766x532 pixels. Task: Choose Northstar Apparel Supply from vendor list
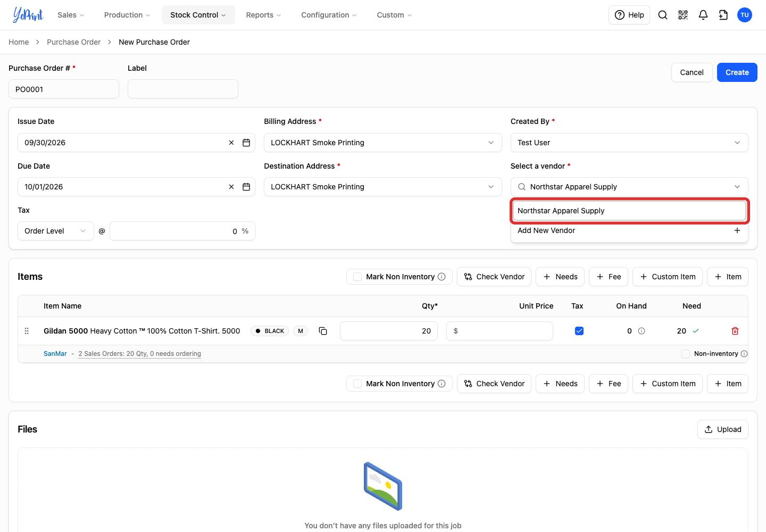629,211
